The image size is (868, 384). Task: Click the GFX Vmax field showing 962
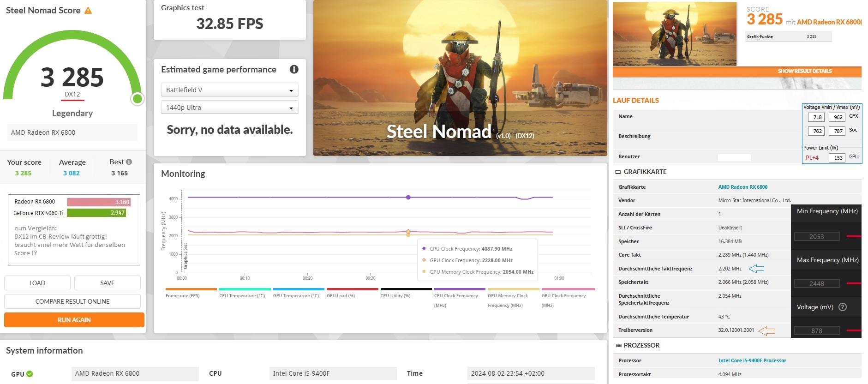(837, 117)
